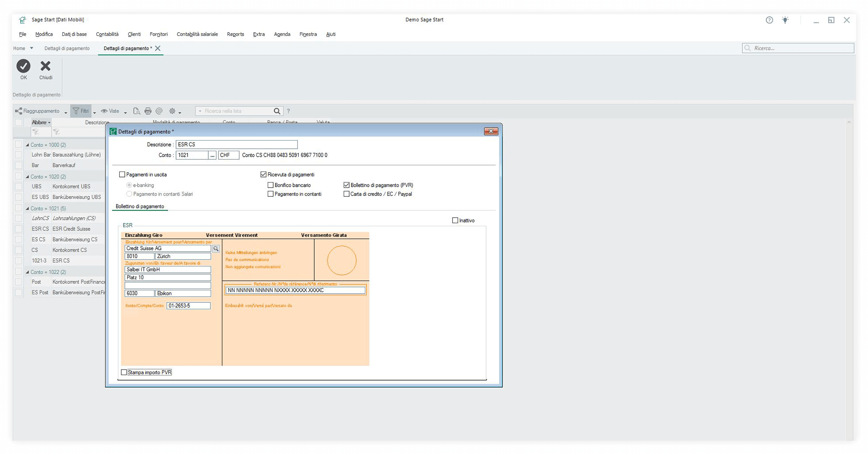This screenshot has height=454, width=868.
Task: Open the Viste dropdown arrow
Action: [x=125, y=112]
